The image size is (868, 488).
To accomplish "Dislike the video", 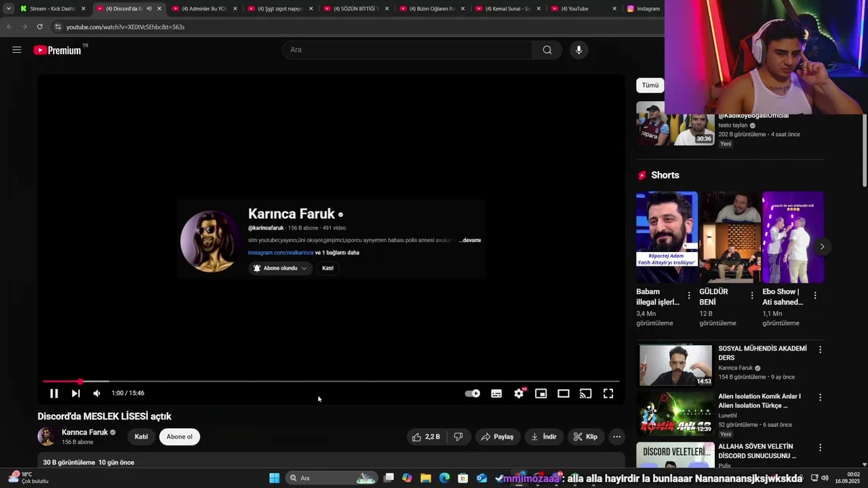I will 458,437.
